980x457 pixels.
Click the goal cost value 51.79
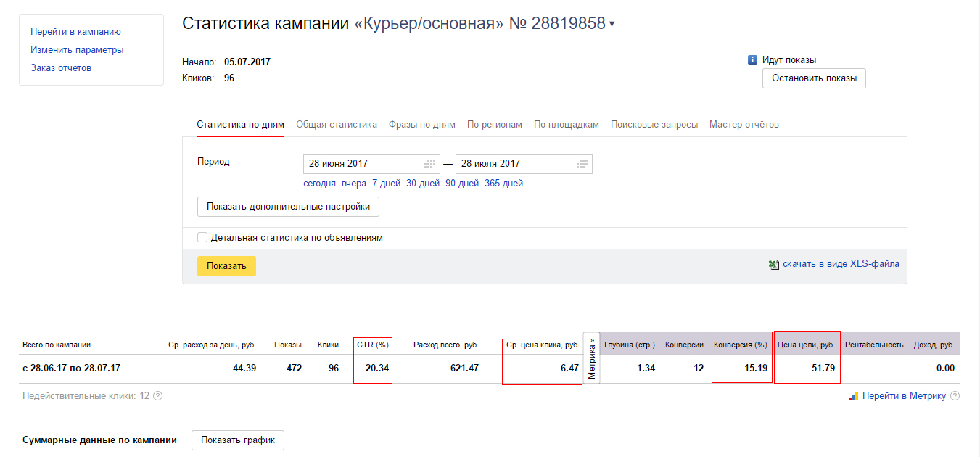[x=823, y=369]
